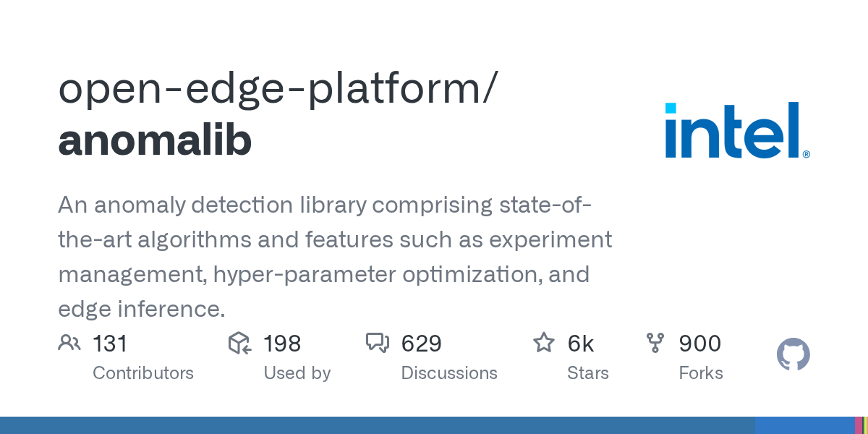Viewport: 868px width, 434px height.
Task: Click the Discussions speech bubble icon
Action: pyautogui.click(x=378, y=343)
